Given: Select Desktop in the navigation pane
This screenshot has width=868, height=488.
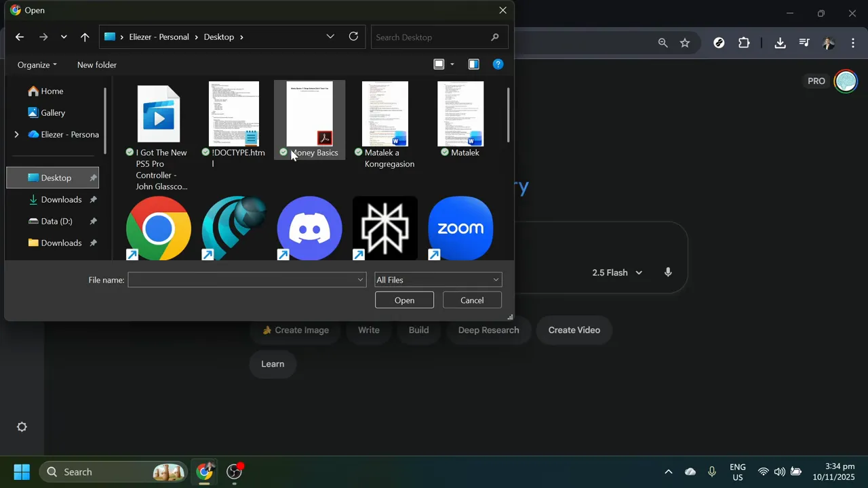Looking at the screenshot, I should (x=53, y=178).
